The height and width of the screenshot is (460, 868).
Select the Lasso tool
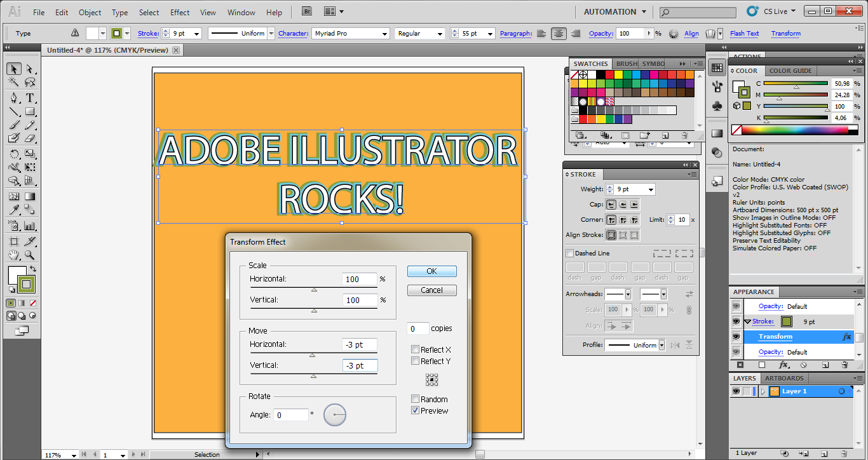(x=29, y=82)
